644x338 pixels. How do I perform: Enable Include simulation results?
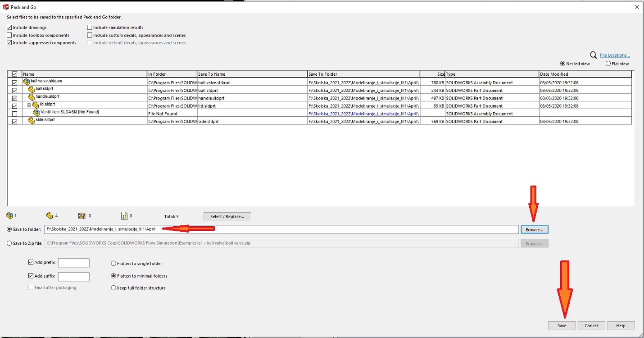[90, 27]
